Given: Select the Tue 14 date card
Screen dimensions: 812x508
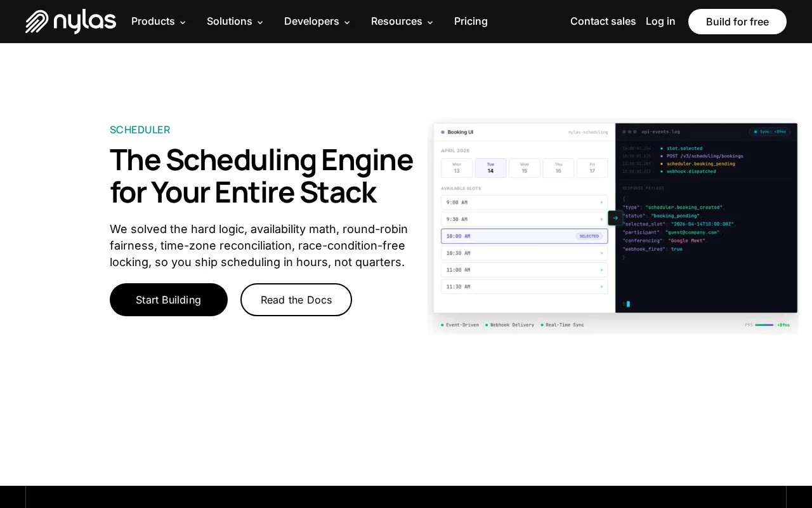Looking at the screenshot, I should 490,168.
